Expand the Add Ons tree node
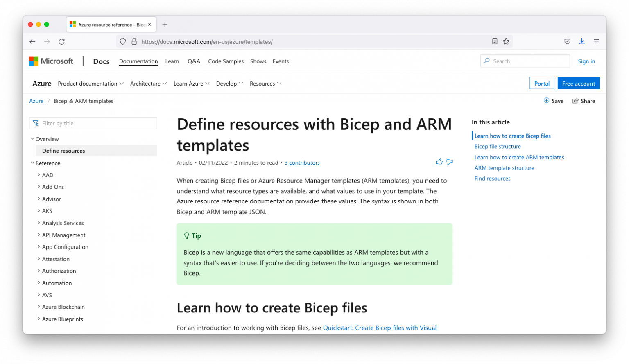This screenshot has width=629, height=364. click(x=39, y=187)
